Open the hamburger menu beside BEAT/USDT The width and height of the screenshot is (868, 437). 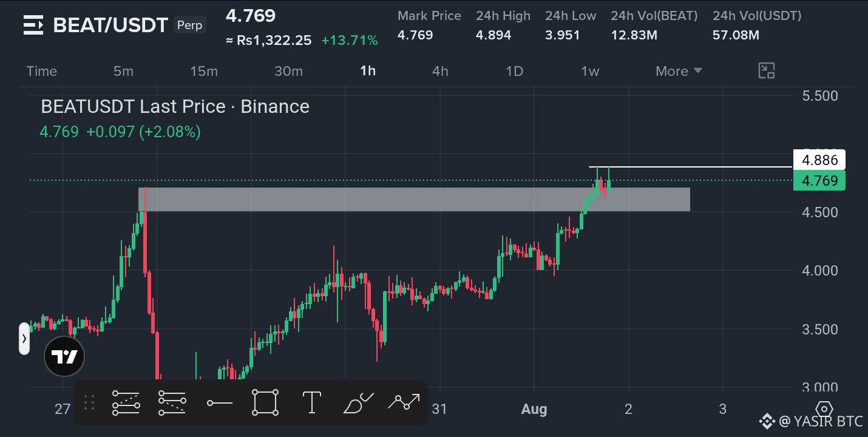coord(33,25)
